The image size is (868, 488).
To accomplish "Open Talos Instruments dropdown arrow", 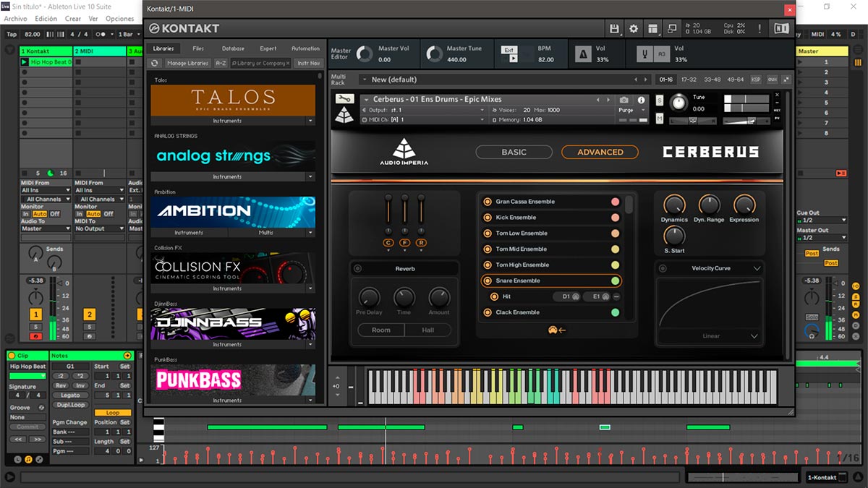I will pos(310,121).
